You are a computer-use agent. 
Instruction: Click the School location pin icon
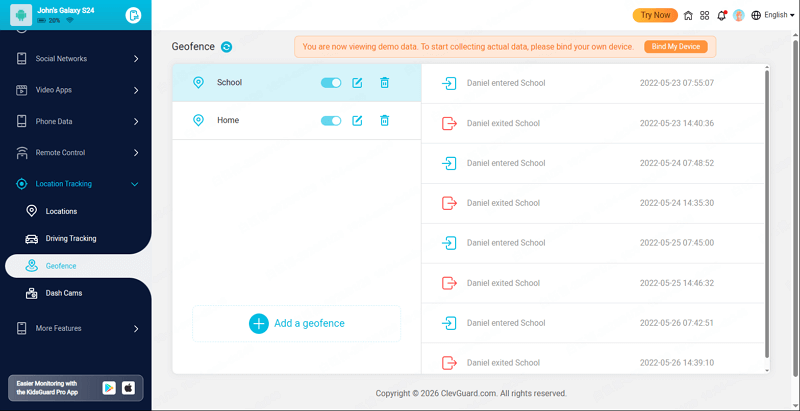(198, 83)
